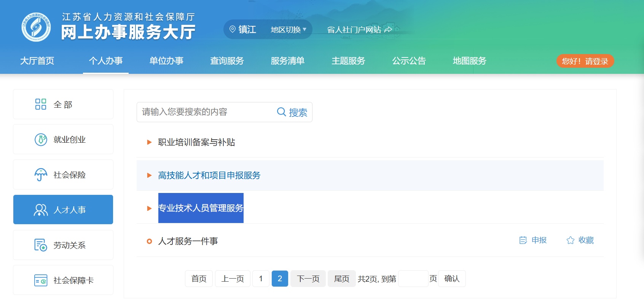The width and height of the screenshot is (644, 306).
Task: Open the 地区切换 region dropdown
Action: pos(288,30)
